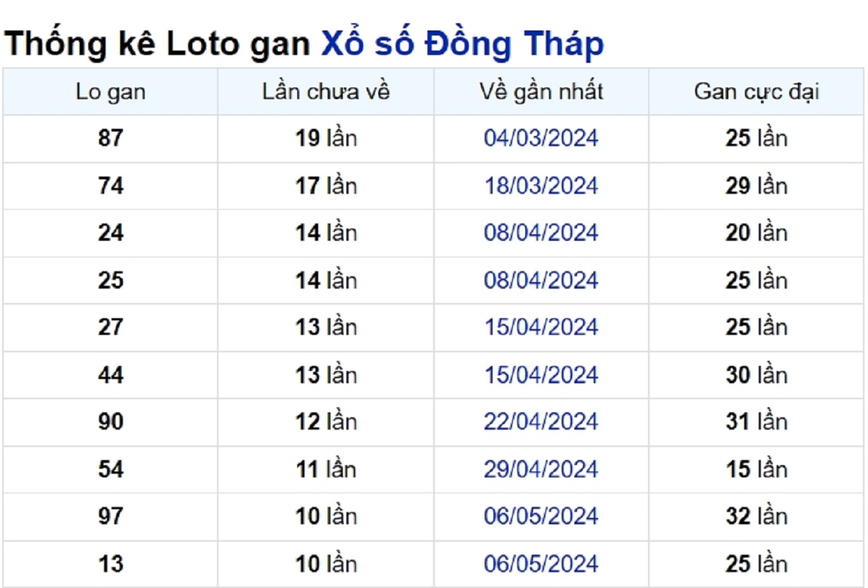Image resolution: width=868 pixels, height=588 pixels.
Task: Select the 06/05/2024 date in row 13
Action: [541, 563]
